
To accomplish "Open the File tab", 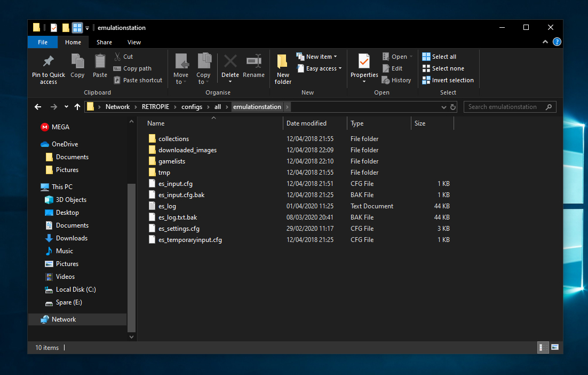I will (x=43, y=42).
